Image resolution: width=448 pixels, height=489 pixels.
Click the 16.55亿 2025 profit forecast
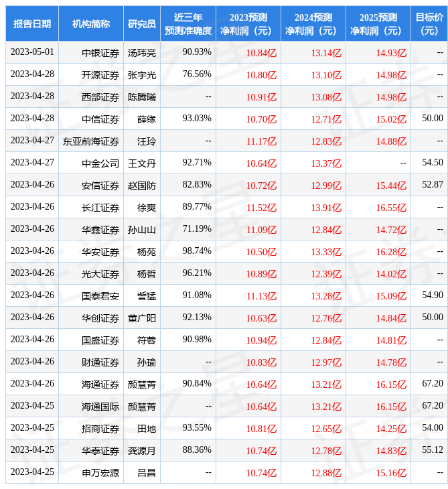391,208
